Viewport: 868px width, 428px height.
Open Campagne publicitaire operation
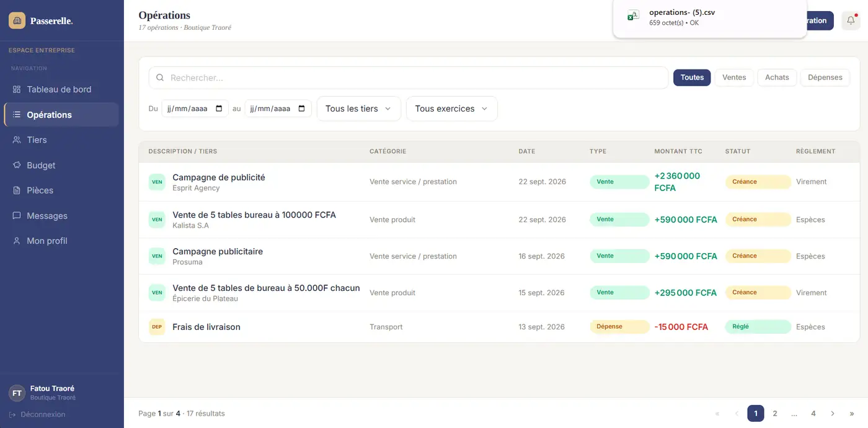(x=218, y=252)
